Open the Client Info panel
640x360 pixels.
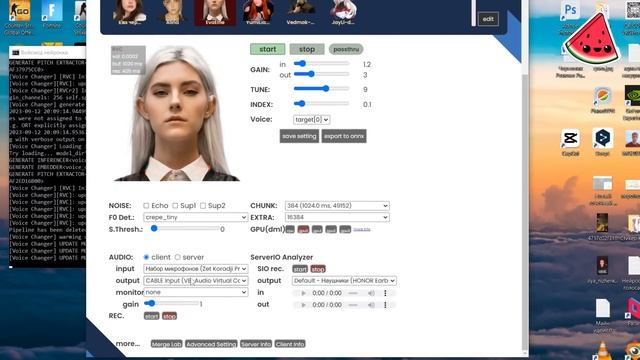tap(290, 344)
